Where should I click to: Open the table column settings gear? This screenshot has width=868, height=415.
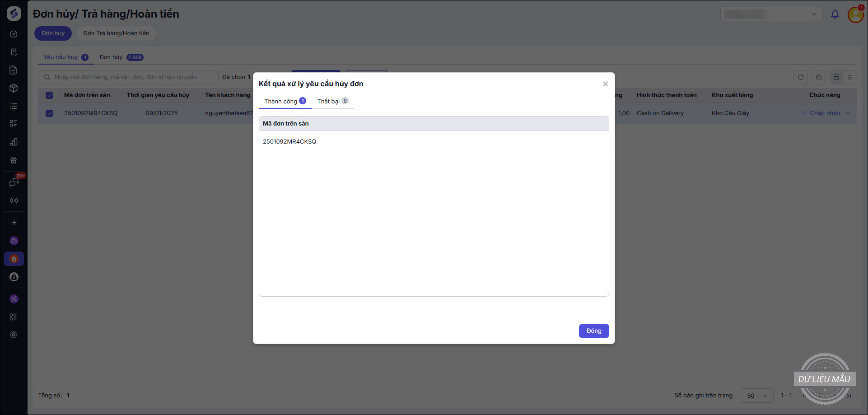(819, 77)
